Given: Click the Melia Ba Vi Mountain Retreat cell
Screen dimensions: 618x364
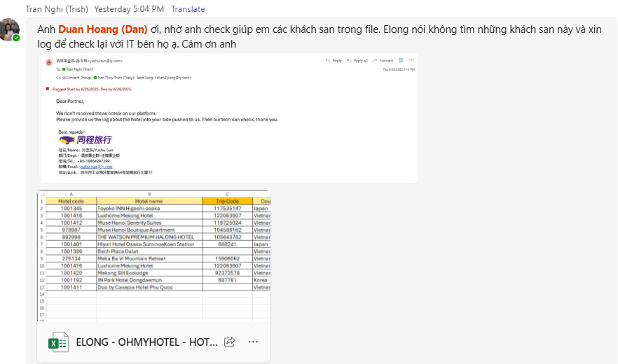Looking at the screenshot, I should pos(149,259).
